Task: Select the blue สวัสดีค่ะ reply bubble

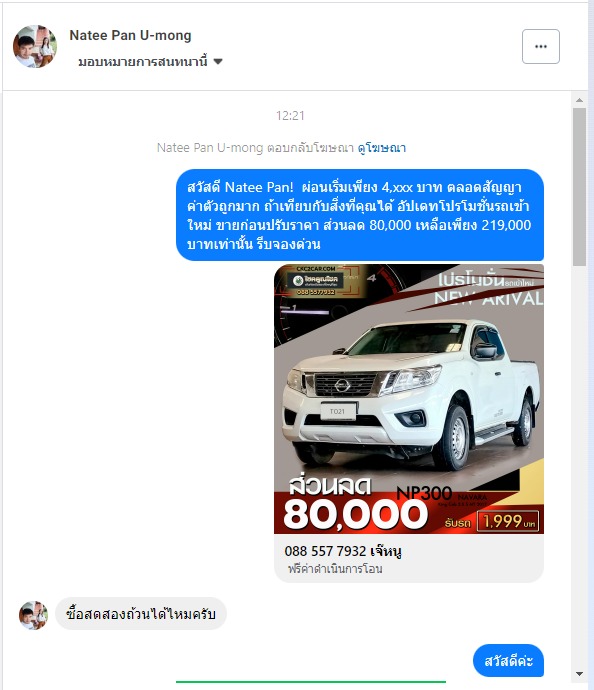Action: pyautogui.click(x=508, y=661)
